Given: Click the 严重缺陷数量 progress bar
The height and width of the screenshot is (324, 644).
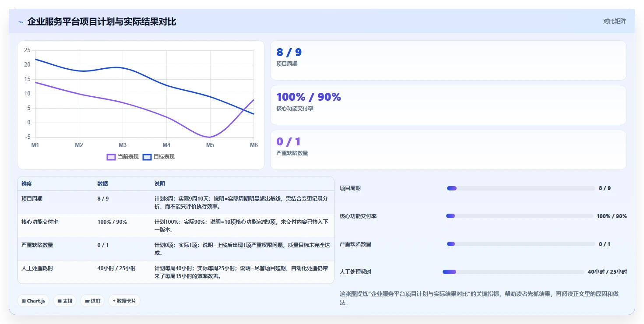Looking at the screenshot, I should tap(521, 244).
